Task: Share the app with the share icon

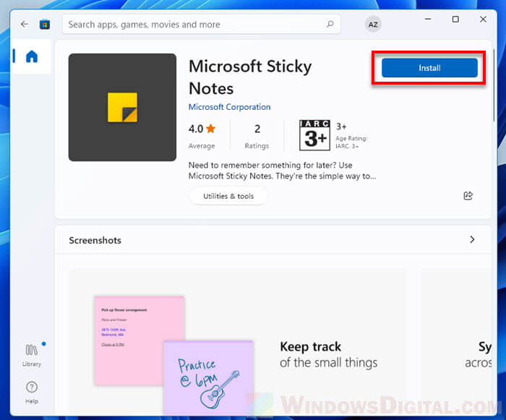Action: pyautogui.click(x=468, y=196)
